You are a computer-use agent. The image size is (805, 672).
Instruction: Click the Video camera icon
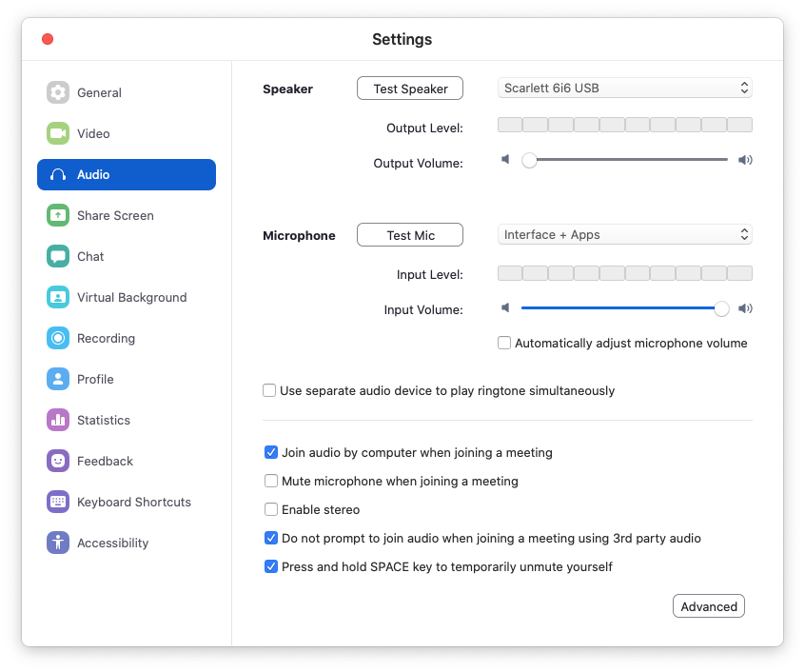click(58, 133)
